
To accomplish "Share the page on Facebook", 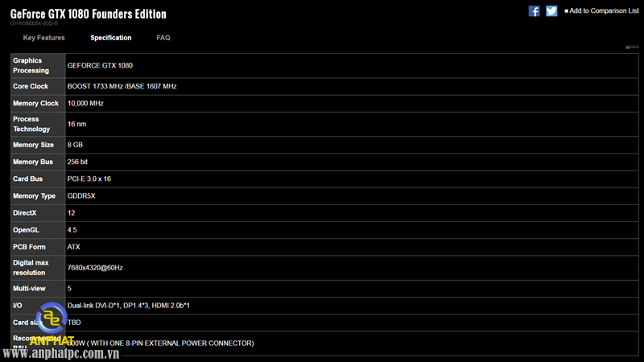I will click(x=534, y=11).
